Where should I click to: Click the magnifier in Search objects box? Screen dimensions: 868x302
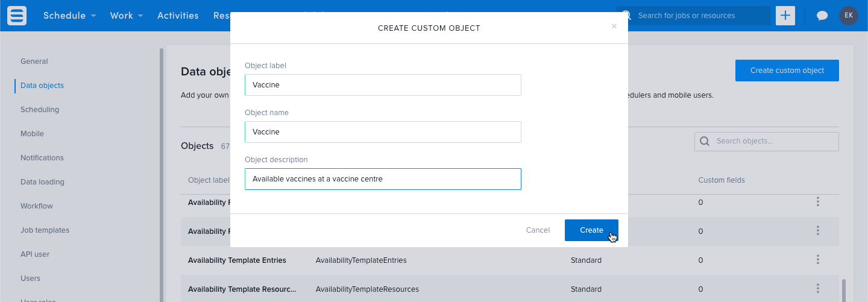[x=705, y=141]
